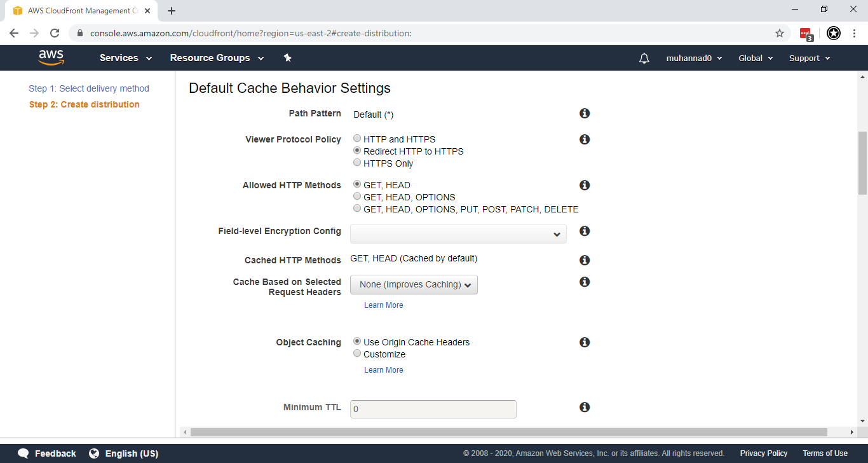Viewport: 868px width, 463px height.
Task: Click inside the Minimum TTL input field
Action: [x=433, y=409]
